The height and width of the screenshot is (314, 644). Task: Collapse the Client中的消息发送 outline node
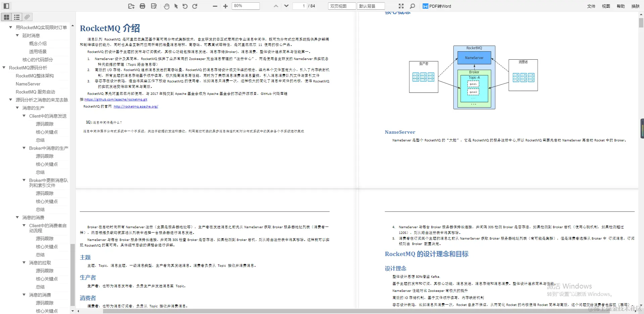[24, 116]
